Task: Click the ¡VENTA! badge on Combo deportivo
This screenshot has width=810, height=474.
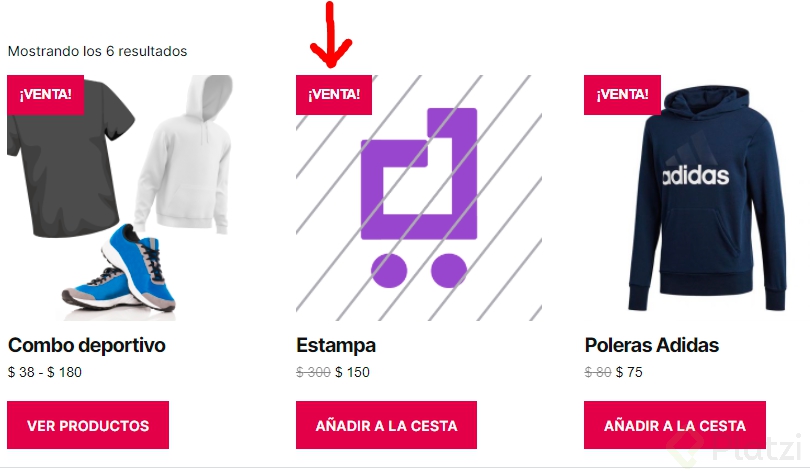Action: (45, 94)
